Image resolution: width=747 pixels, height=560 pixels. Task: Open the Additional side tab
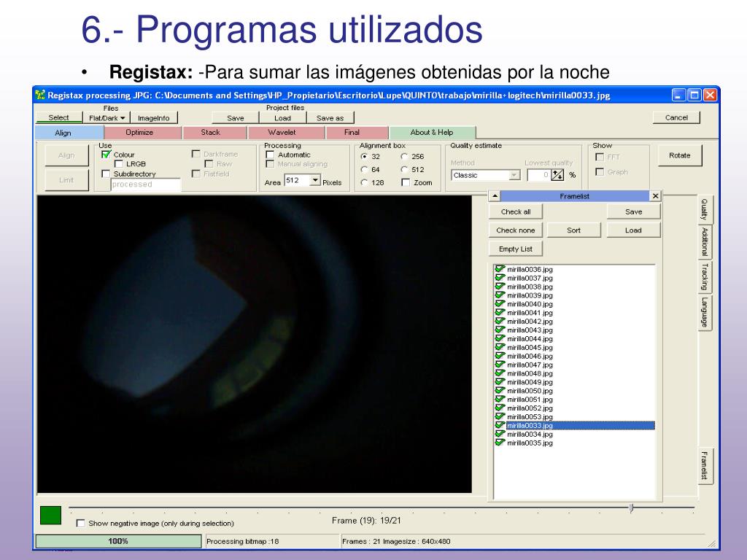pos(705,241)
